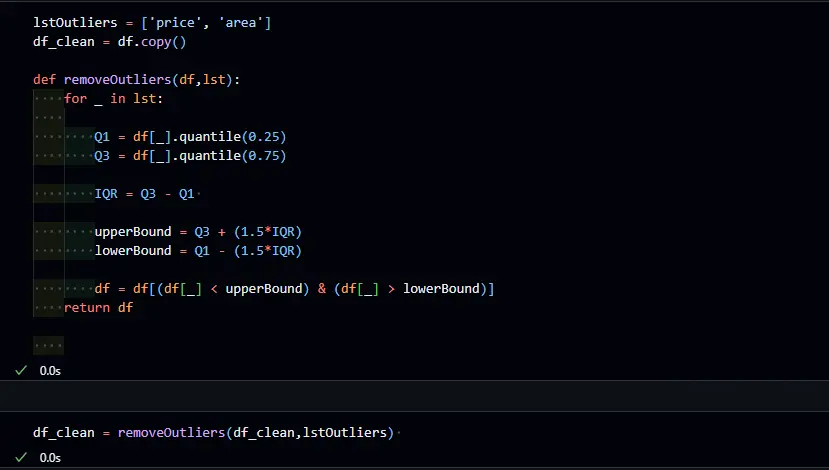Screen dimensions: 829x470
Task: Click the 0.25 quantile value
Action: coord(264,137)
